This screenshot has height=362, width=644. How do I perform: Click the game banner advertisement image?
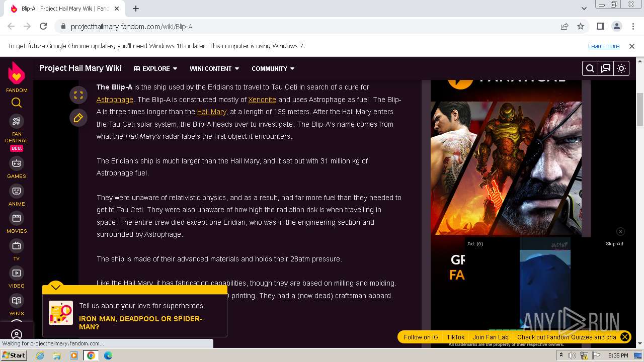click(x=506, y=168)
